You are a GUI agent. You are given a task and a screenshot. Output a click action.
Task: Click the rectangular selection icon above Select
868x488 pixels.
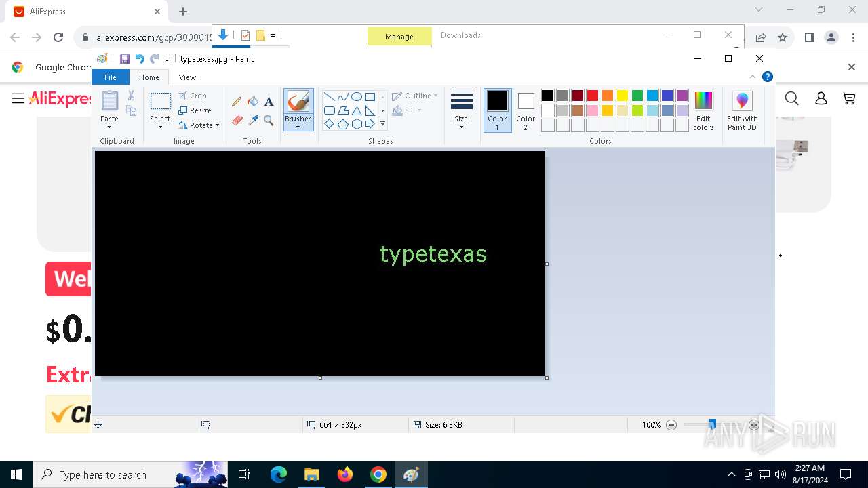click(x=160, y=102)
